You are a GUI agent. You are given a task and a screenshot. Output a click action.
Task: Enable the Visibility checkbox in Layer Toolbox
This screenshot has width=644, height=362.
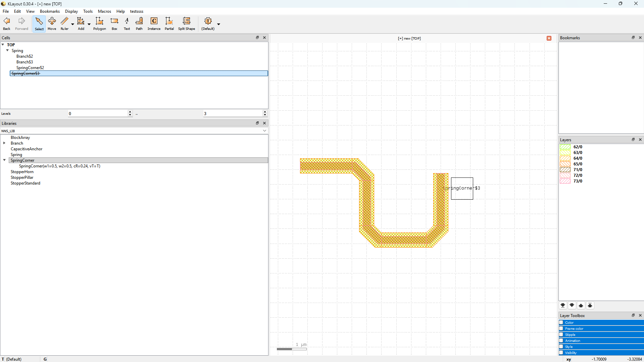tap(561, 353)
